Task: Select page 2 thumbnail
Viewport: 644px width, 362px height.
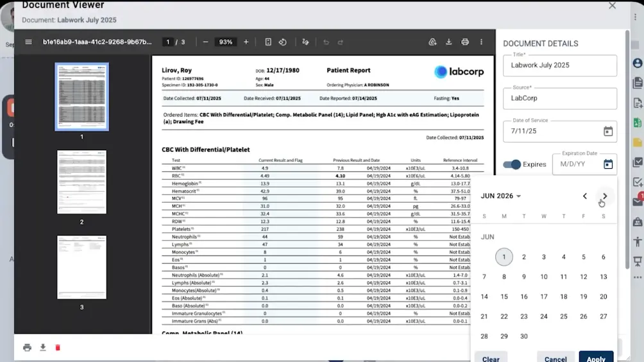Action: click(x=81, y=182)
